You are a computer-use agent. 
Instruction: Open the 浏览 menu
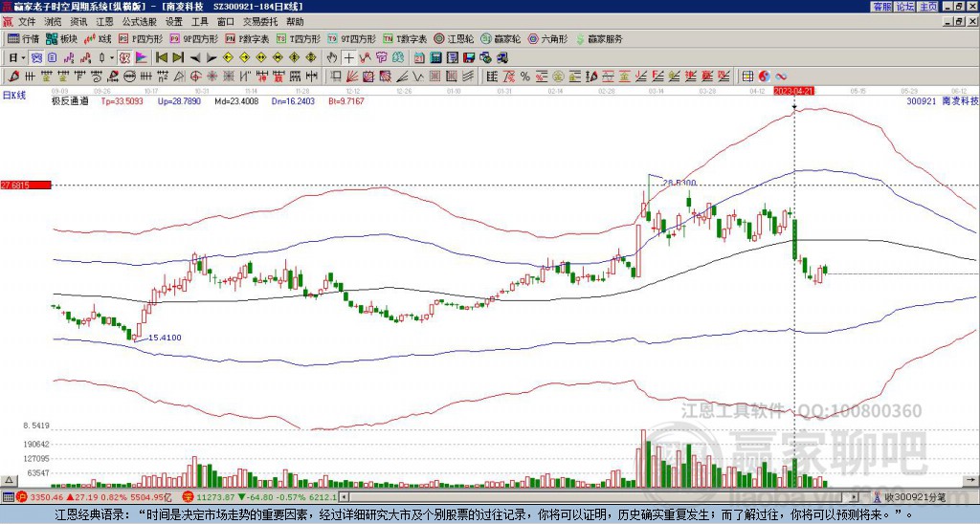pos(53,22)
